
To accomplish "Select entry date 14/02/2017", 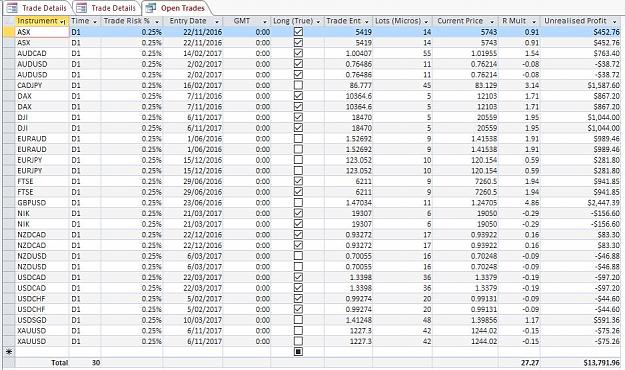I will click(202, 53).
